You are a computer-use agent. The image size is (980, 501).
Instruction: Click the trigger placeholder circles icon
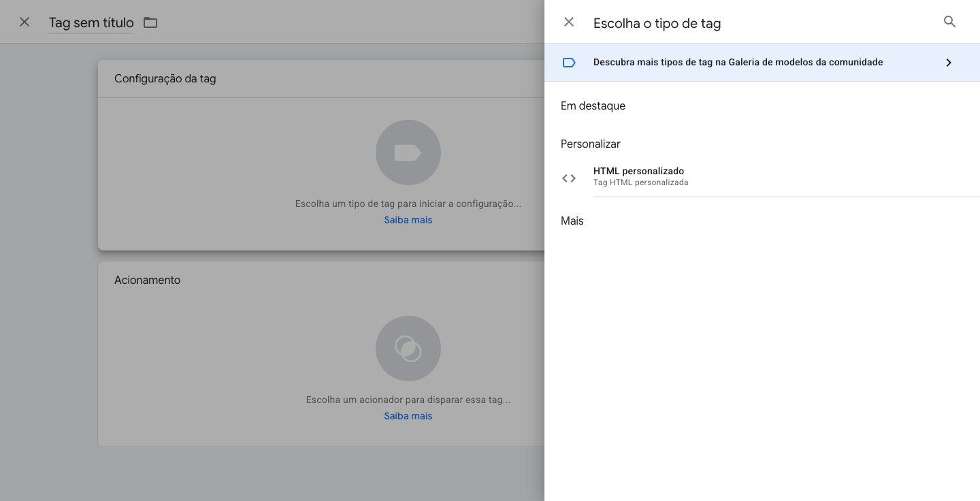pyautogui.click(x=408, y=349)
